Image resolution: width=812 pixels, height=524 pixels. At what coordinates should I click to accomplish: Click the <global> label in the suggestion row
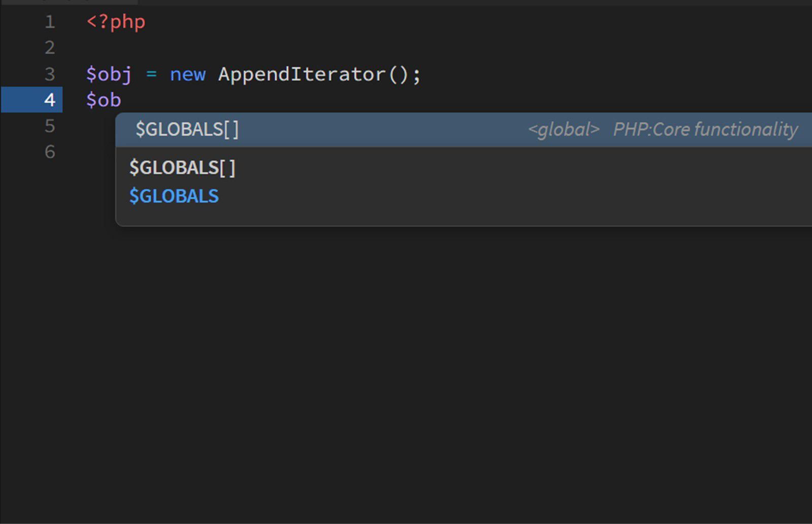563,129
